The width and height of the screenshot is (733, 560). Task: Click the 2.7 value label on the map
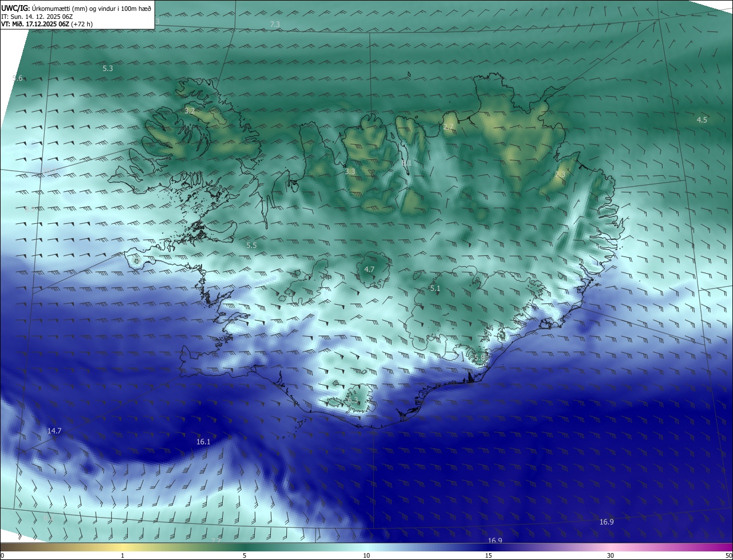click(448, 127)
